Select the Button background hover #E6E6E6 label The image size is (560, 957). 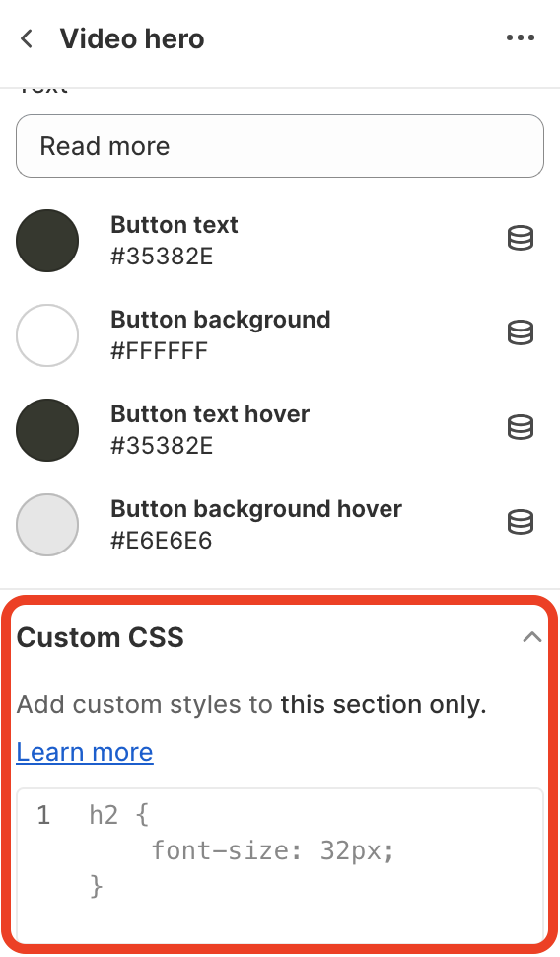coord(256,524)
